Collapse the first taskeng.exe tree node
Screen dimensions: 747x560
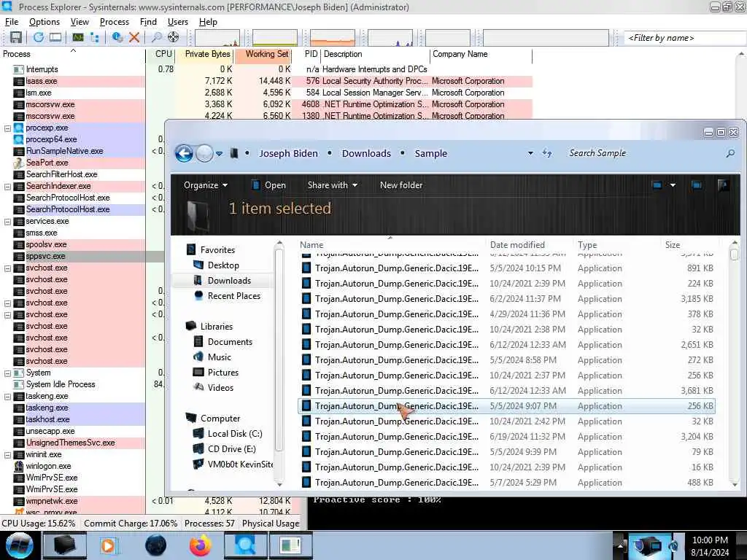tap(7, 396)
